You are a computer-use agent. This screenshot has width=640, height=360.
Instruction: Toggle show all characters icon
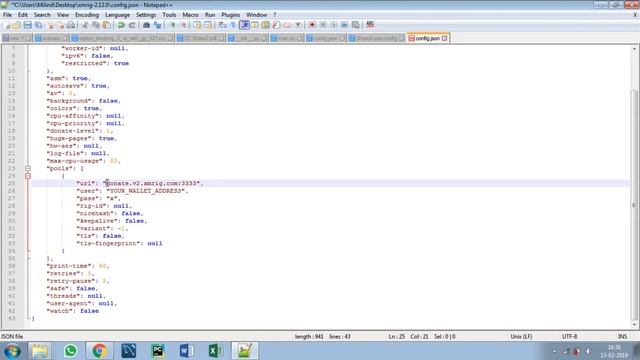233,25
